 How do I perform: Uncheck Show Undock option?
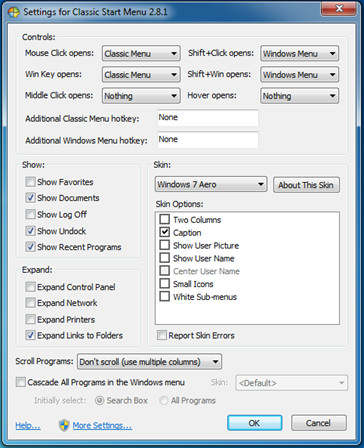click(x=30, y=231)
